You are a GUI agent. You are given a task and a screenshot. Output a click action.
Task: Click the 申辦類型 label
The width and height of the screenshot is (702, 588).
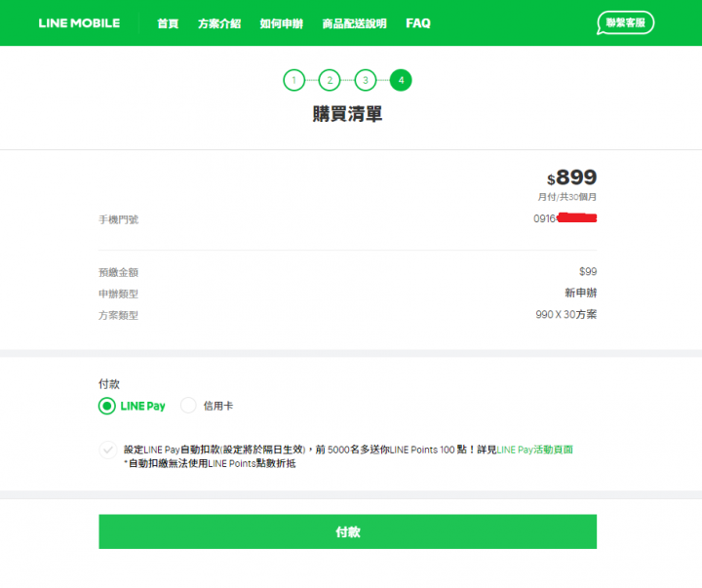pos(119,294)
